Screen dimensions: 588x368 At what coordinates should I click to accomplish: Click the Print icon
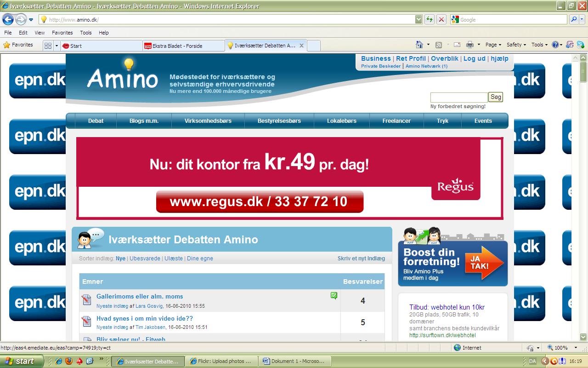(x=470, y=45)
